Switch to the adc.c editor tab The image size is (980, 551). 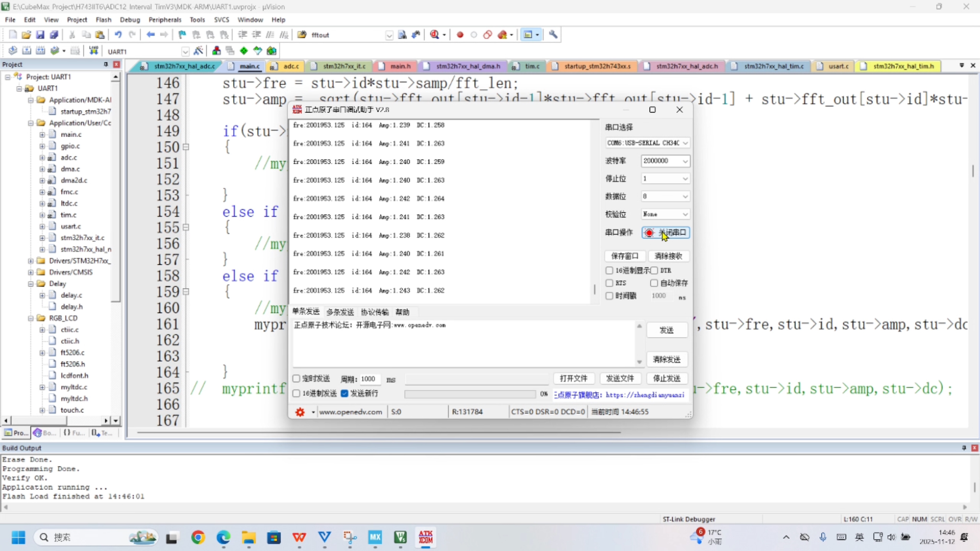pos(291,66)
